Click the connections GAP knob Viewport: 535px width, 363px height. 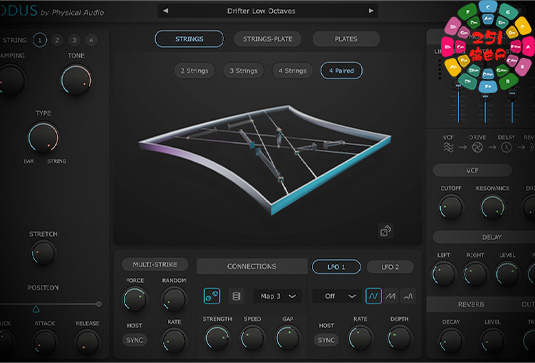(288, 338)
